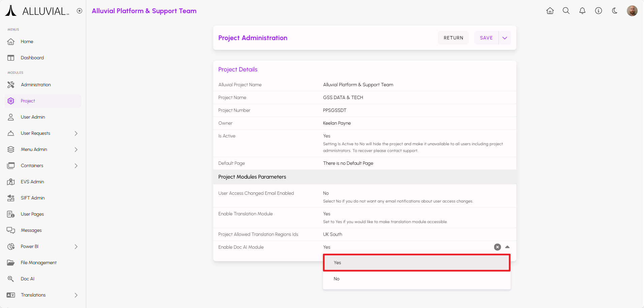Click the EVS Admin map icon
This screenshot has width=644, height=308.
pyautogui.click(x=11, y=182)
